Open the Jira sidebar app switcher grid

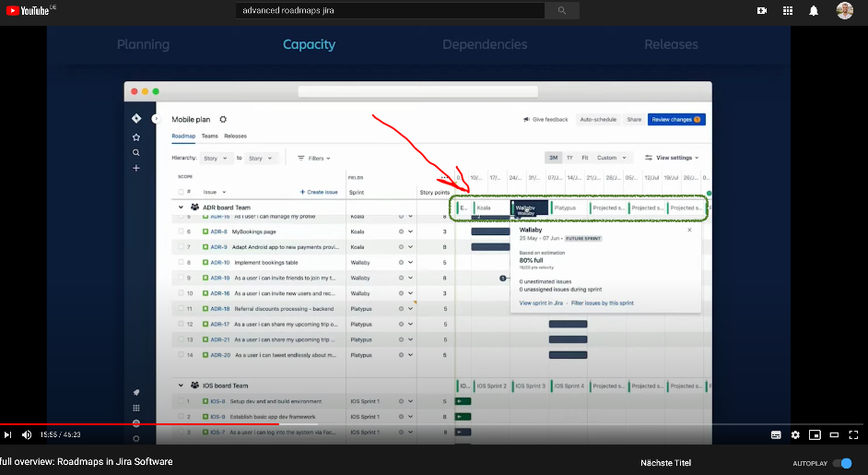pyautogui.click(x=136, y=408)
